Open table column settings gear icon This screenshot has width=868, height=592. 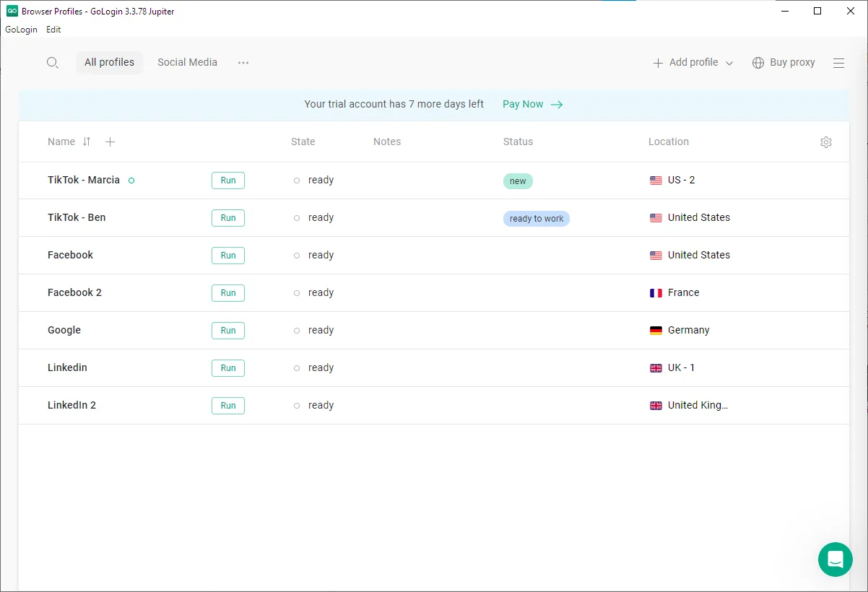click(x=826, y=142)
